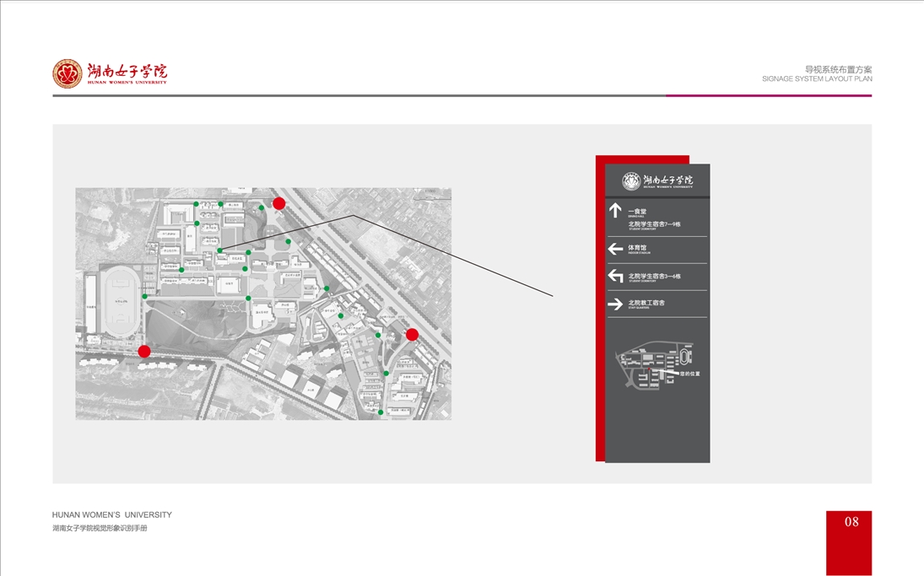Click the bottommost green dot on the map
924x576 pixels.
(381, 412)
